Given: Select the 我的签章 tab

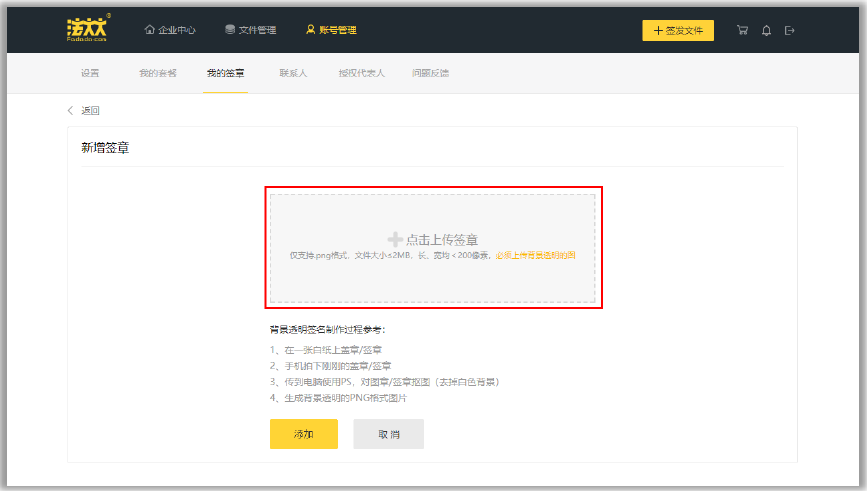Looking at the screenshot, I should pyautogui.click(x=226, y=73).
